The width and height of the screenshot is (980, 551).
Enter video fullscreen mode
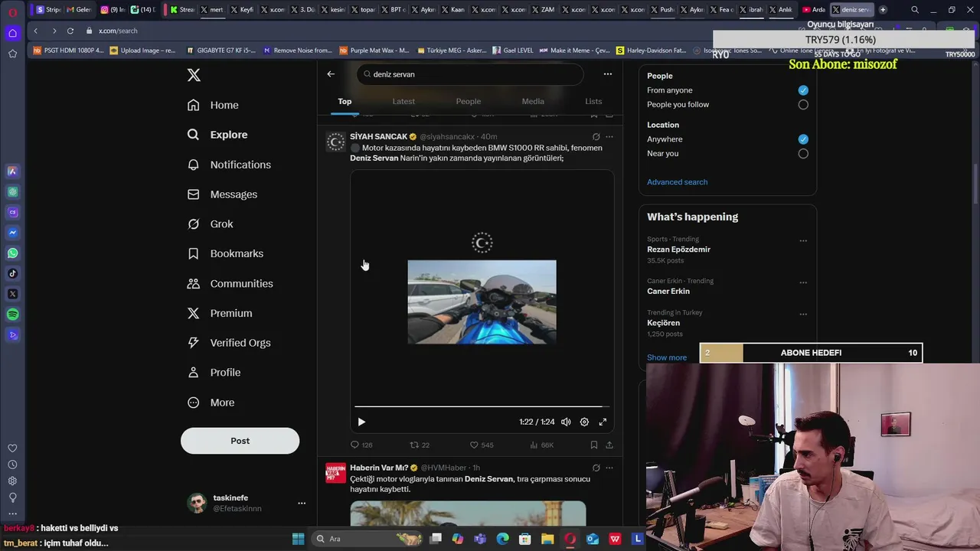pyautogui.click(x=603, y=422)
